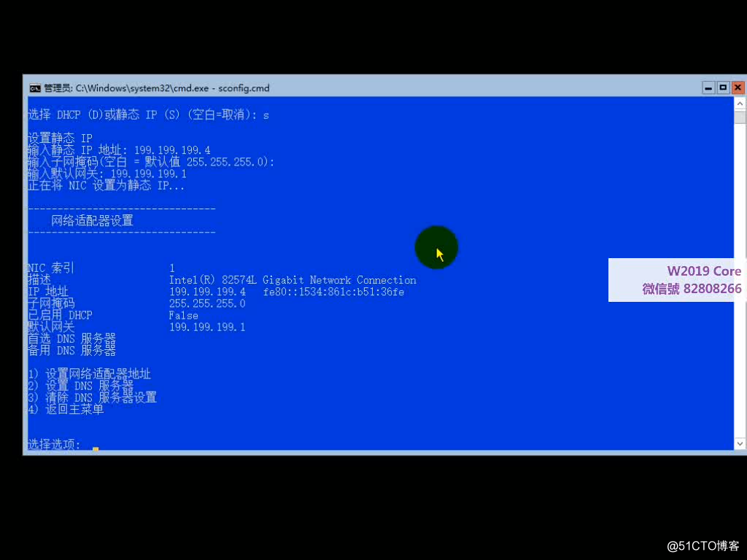Click menu line '3) 清除 DNS 服务器设置'
Screen dimensions: 747x560
click(92, 397)
